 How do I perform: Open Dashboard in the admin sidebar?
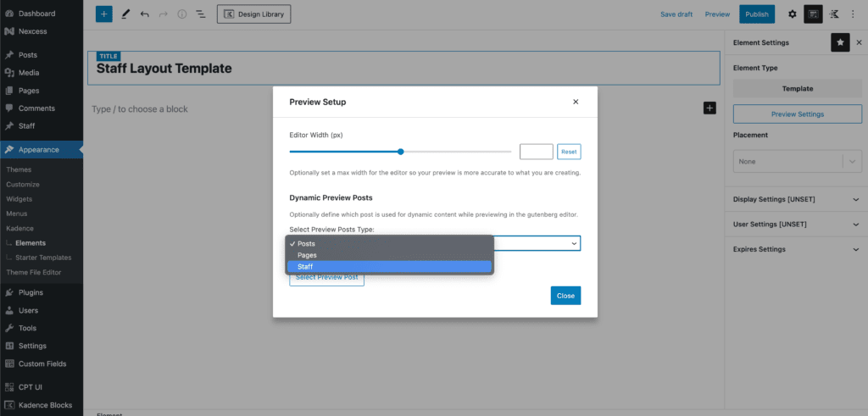[42, 14]
